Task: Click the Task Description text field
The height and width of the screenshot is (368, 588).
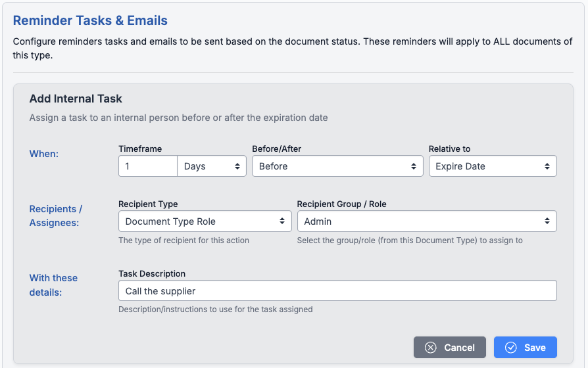Action: pos(337,291)
